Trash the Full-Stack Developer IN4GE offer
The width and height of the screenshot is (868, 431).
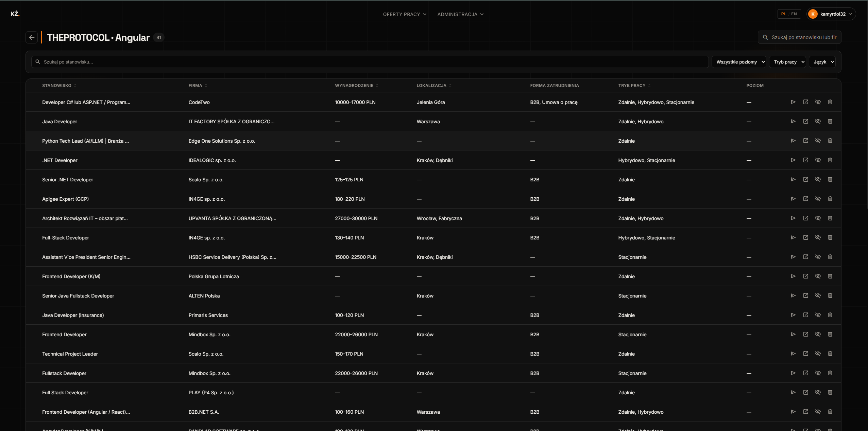(830, 237)
